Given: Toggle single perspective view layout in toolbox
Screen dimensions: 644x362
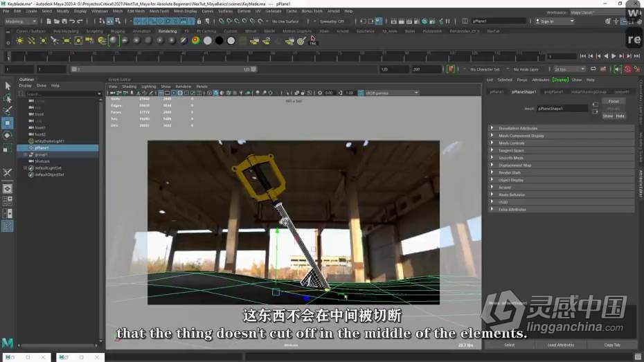Looking at the screenshot, I should [x=8, y=189].
